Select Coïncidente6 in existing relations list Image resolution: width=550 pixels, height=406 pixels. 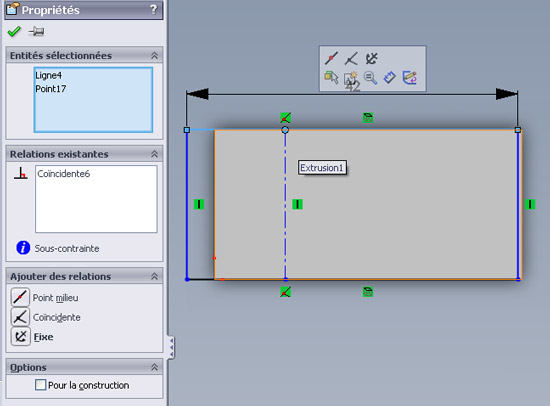pos(63,174)
